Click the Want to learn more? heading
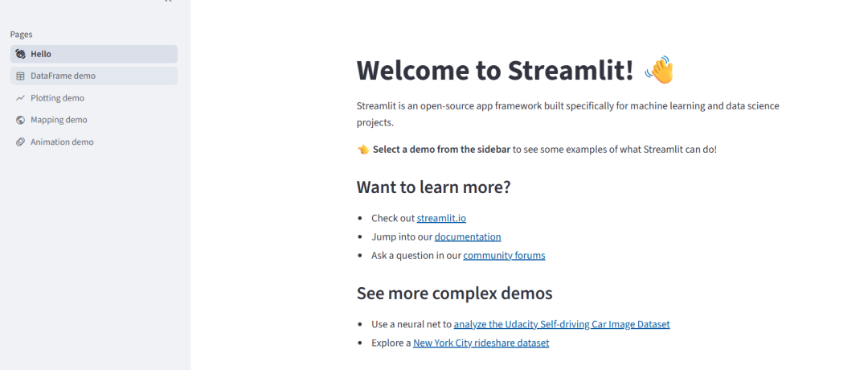868x370 pixels. tap(433, 187)
